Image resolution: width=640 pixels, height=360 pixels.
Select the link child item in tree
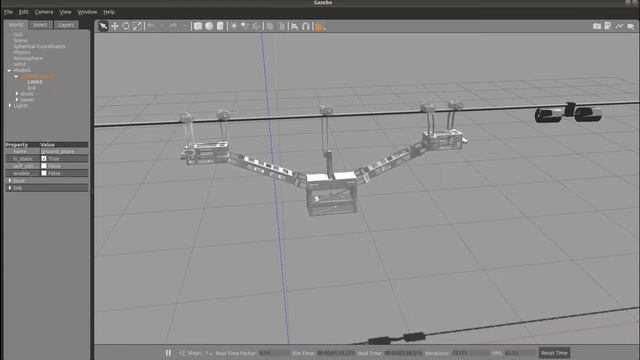tap(31, 88)
